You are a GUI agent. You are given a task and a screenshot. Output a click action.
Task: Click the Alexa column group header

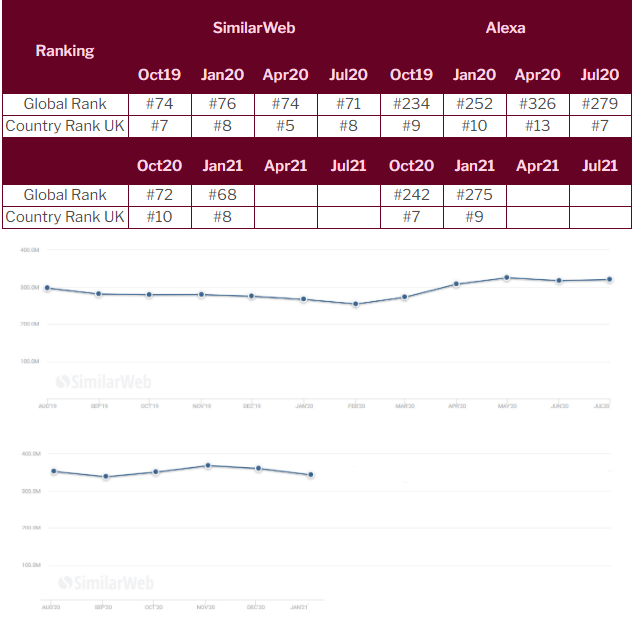coord(505,28)
